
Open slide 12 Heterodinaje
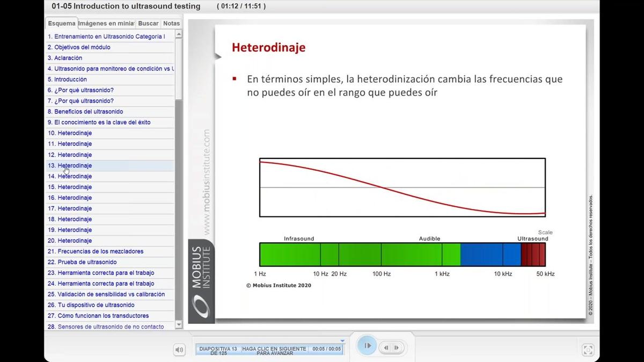click(x=110, y=155)
